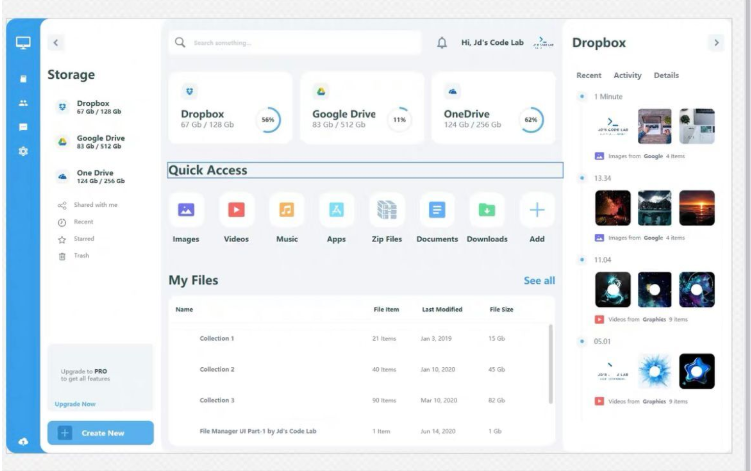Click the Jd's Code Lab profile avatar

[x=544, y=43]
